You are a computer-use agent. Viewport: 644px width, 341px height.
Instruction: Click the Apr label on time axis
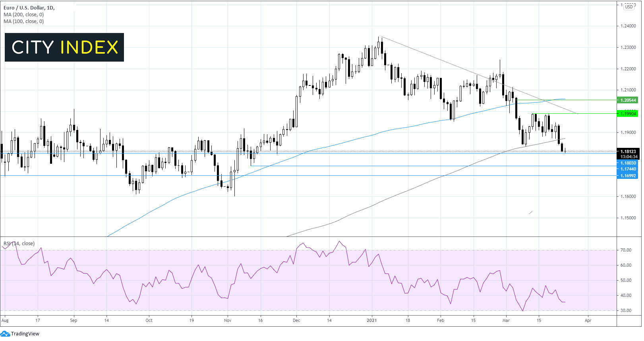point(588,320)
